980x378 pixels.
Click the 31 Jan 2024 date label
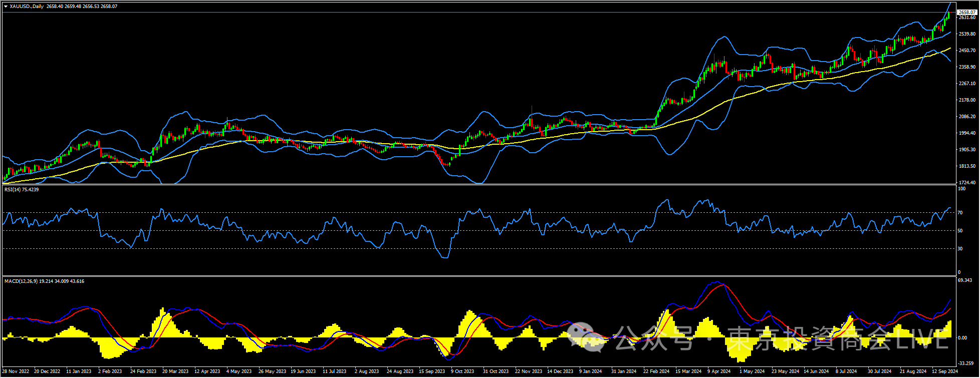(x=624, y=371)
